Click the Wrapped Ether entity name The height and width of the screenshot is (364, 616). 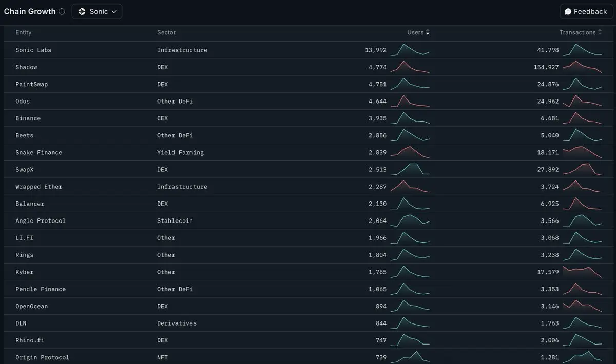(39, 187)
